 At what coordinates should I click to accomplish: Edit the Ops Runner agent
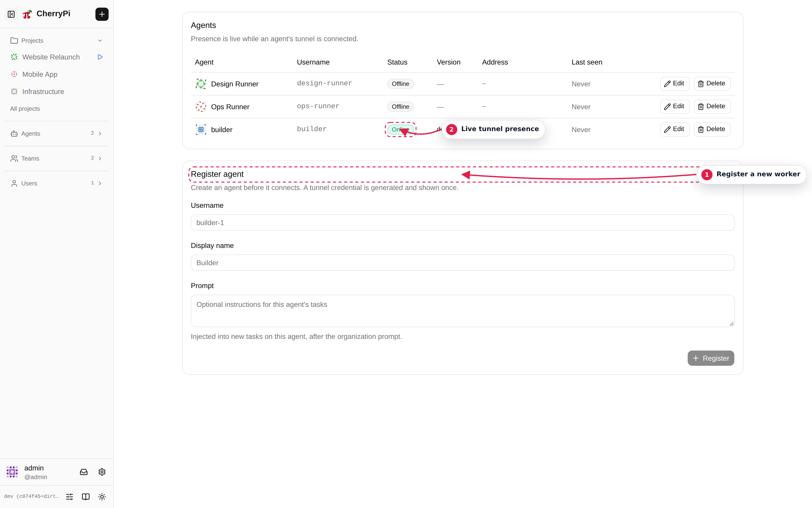pos(674,106)
